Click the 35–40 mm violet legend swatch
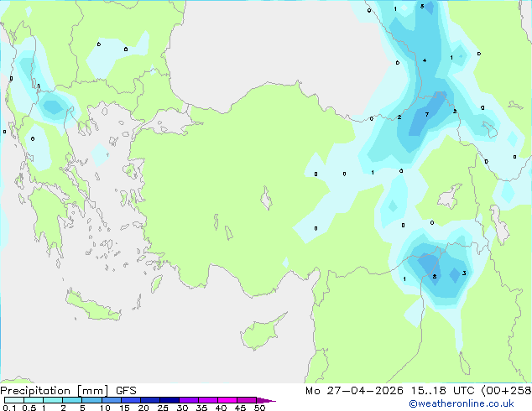 pos(207,400)
